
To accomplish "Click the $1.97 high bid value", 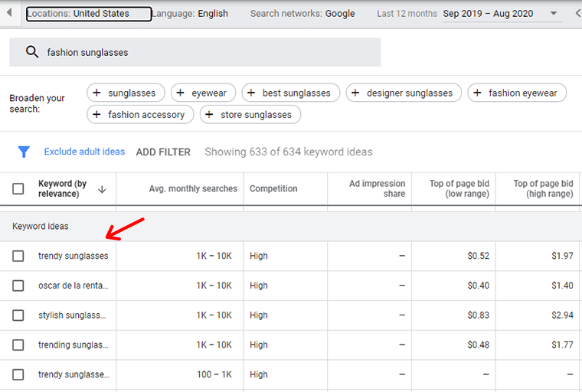I will click(562, 256).
